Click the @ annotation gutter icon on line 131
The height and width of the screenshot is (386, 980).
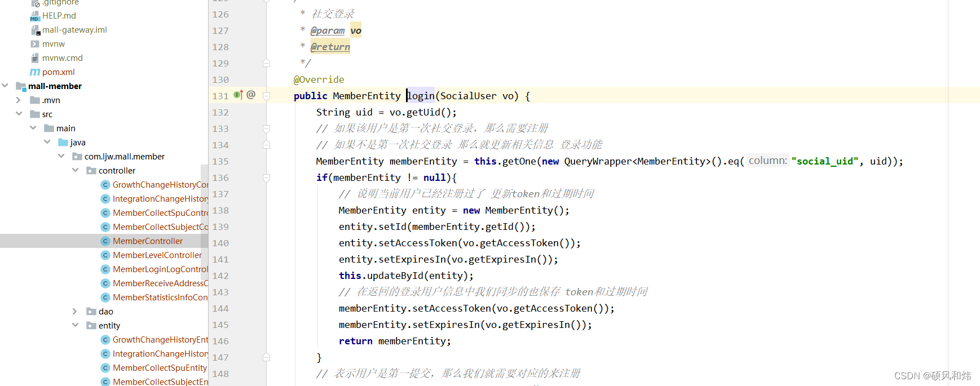tap(251, 95)
